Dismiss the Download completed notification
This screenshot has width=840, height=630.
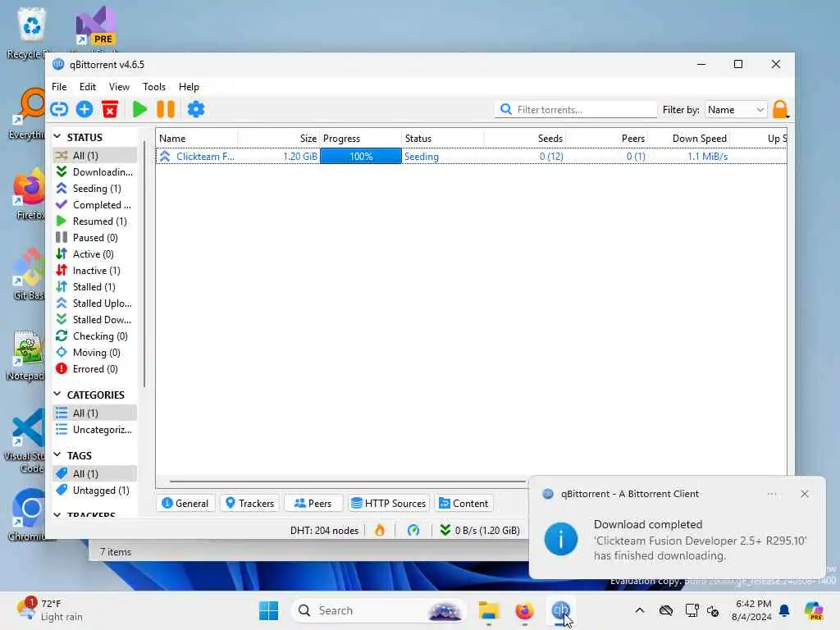point(804,494)
